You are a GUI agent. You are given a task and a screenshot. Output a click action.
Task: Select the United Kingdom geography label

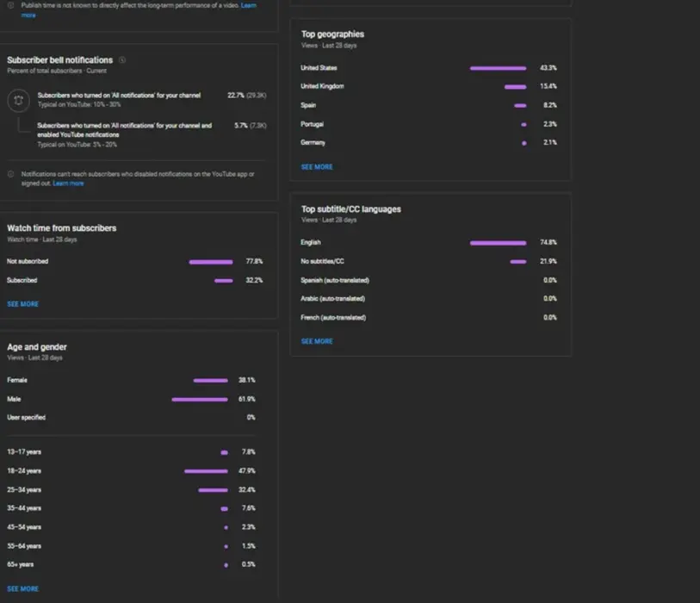point(322,86)
